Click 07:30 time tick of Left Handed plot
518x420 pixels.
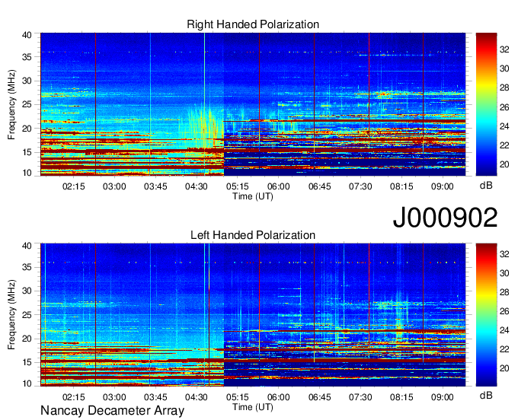[x=360, y=397]
